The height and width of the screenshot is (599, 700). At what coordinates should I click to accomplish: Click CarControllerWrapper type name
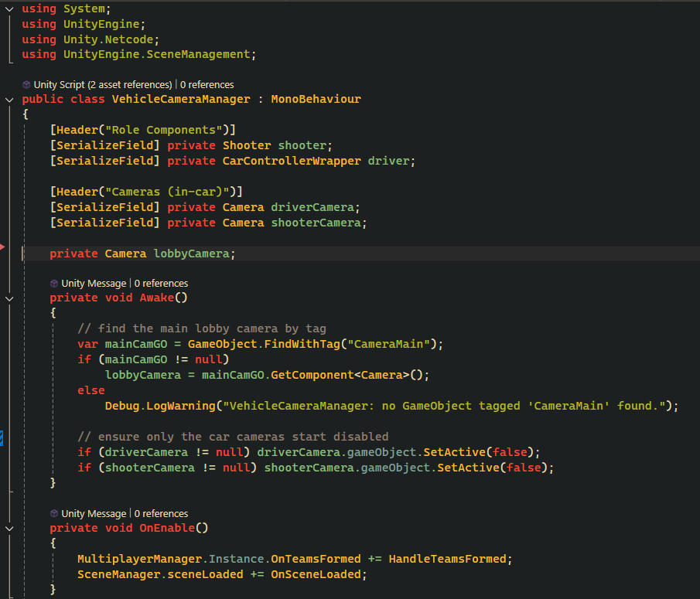292,161
